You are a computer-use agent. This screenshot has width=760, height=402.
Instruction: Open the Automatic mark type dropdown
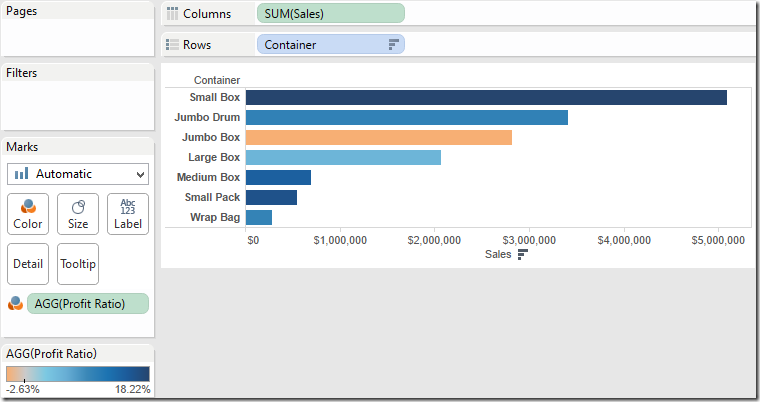click(x=78, y=174)
